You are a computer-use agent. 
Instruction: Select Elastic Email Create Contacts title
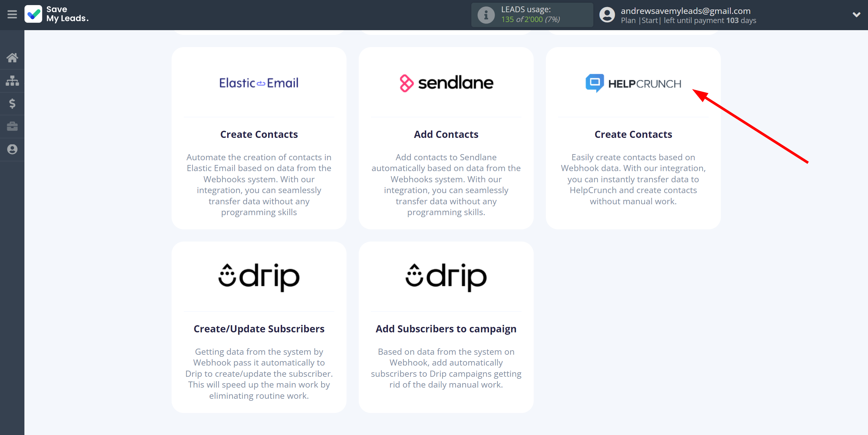click(x=259, y=134)
